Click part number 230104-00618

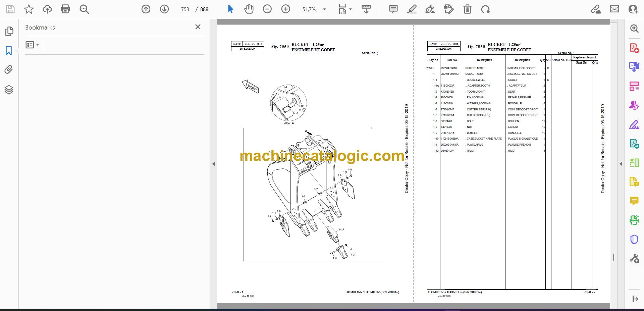449,68
